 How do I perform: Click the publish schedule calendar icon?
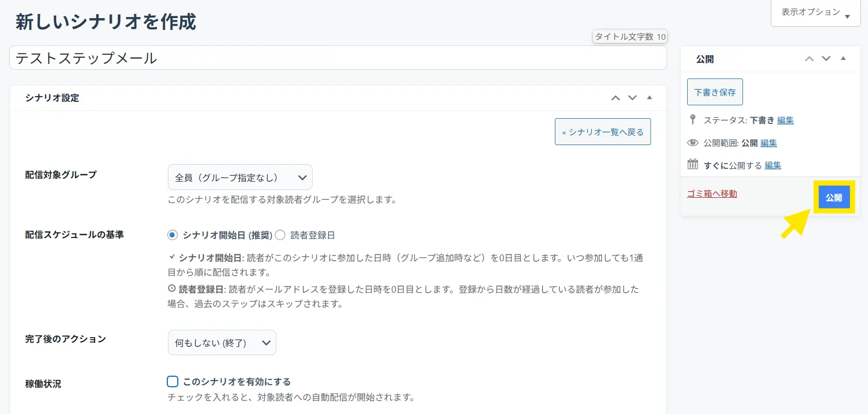click(693, 165)
